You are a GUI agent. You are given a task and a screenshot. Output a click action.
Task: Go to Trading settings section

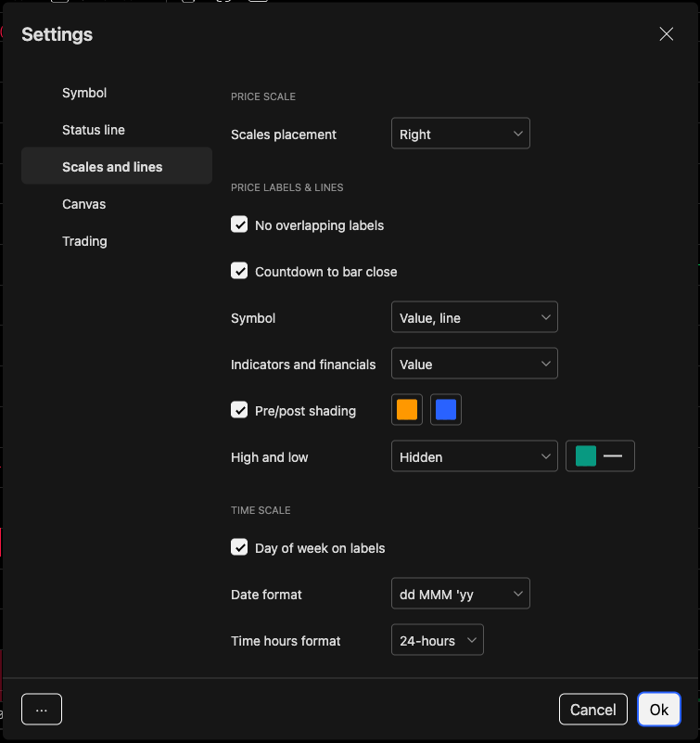click(117, 241)
